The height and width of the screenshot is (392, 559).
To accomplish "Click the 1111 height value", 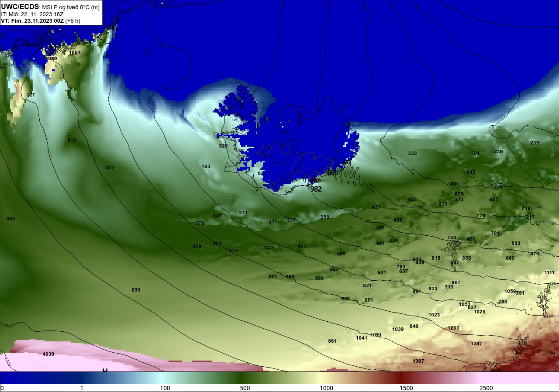I will [x=549, y=272].
